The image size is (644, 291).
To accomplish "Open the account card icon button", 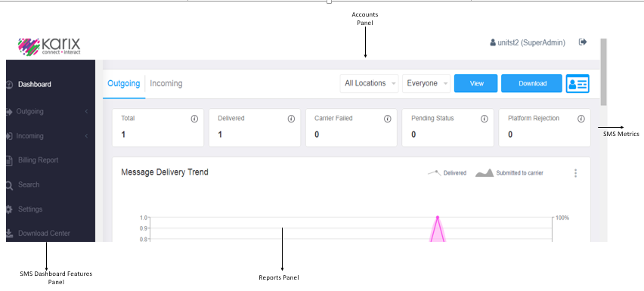I will [x=577, y=83].
